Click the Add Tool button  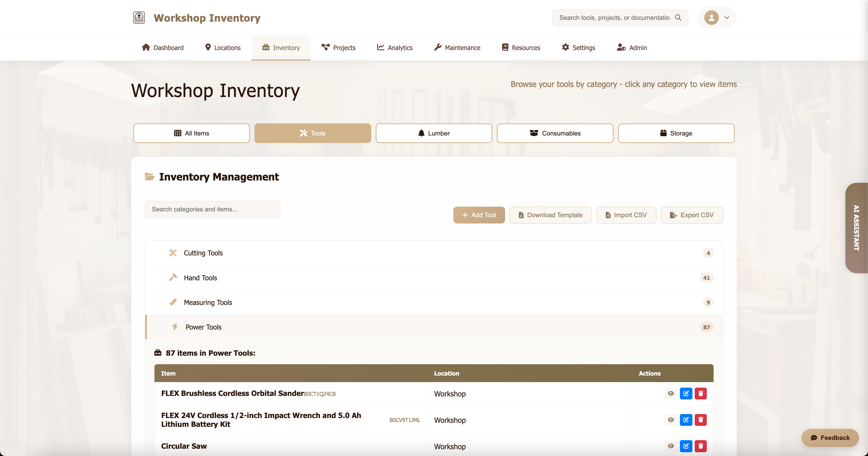479,215
